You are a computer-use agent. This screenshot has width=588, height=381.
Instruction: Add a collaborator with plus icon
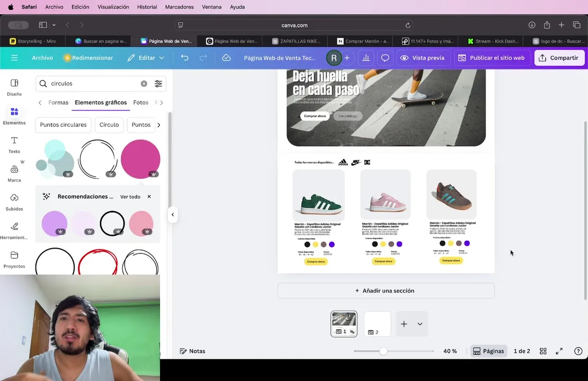point(347,58)
